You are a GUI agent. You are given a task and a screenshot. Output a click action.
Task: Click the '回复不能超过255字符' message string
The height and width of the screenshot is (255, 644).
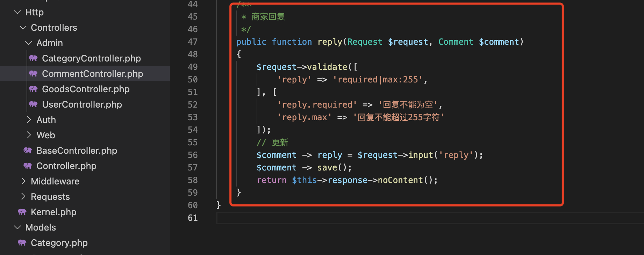pos(399,117)
